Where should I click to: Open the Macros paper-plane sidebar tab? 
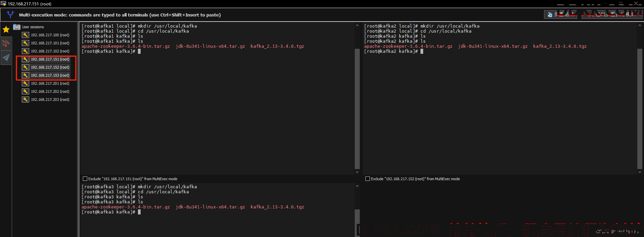(x=6, y=58)
